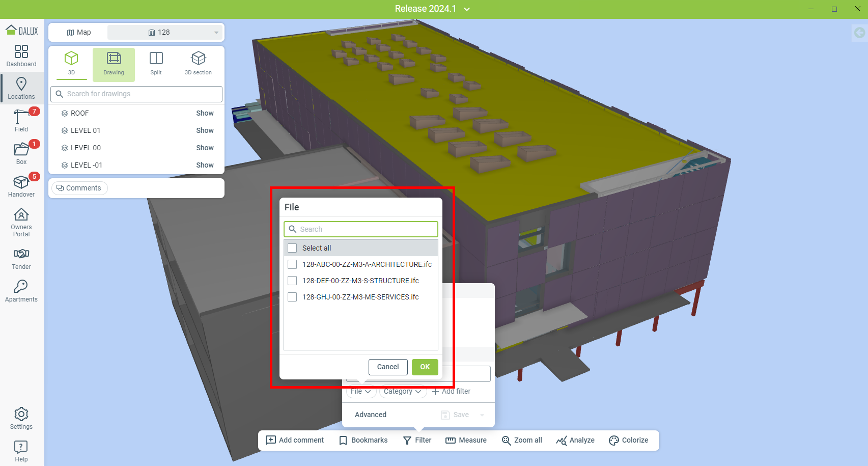Screen dimensions: 868x466
Task: Expand the Category filter dropdown
Action: (x=403, y=391)
